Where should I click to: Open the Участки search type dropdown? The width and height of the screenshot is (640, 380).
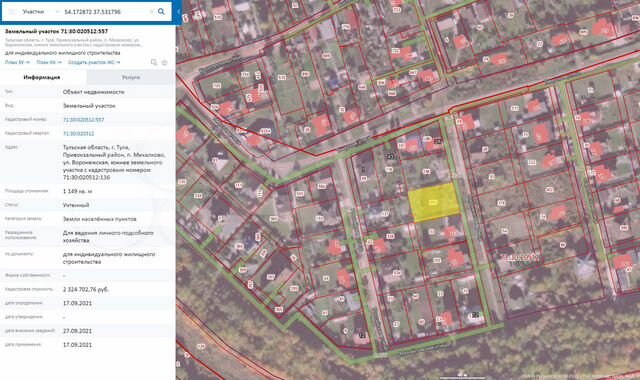pos(40,12)
